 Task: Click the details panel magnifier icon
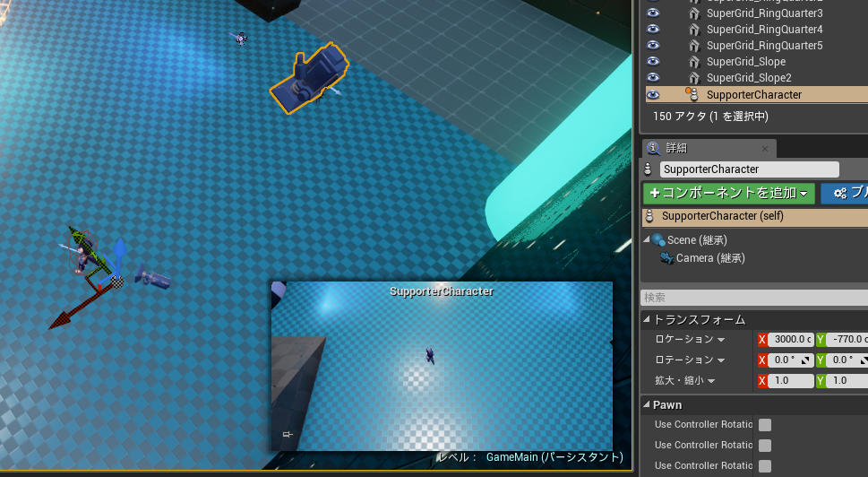[653, 147]
